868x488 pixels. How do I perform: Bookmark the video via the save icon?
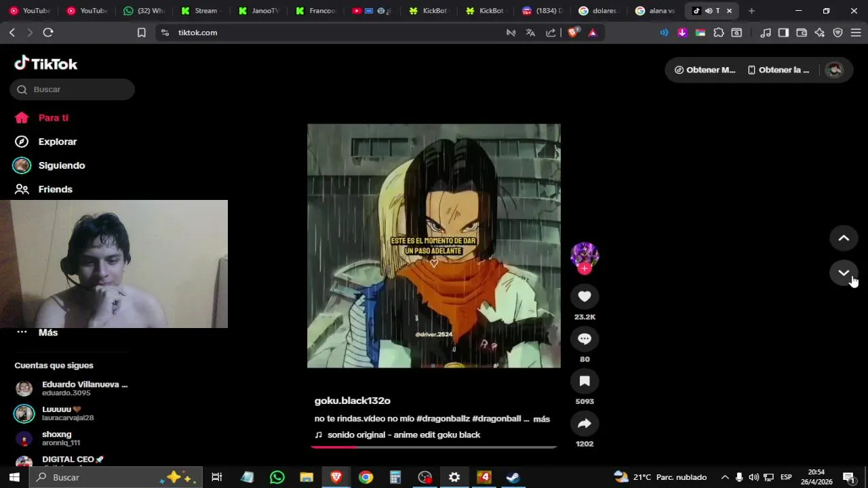(x=585, y=381)
